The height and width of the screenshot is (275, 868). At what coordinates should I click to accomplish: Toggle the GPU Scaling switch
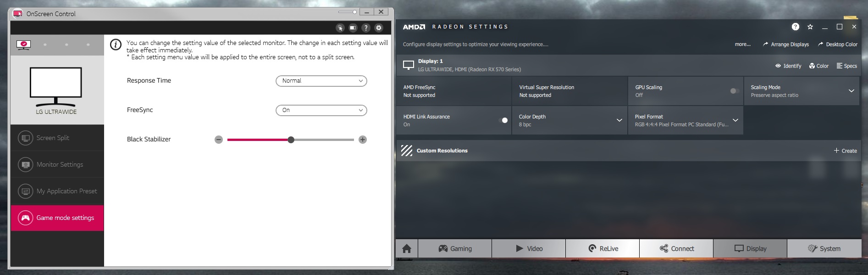pyautogui.click(x=735, y=91)
